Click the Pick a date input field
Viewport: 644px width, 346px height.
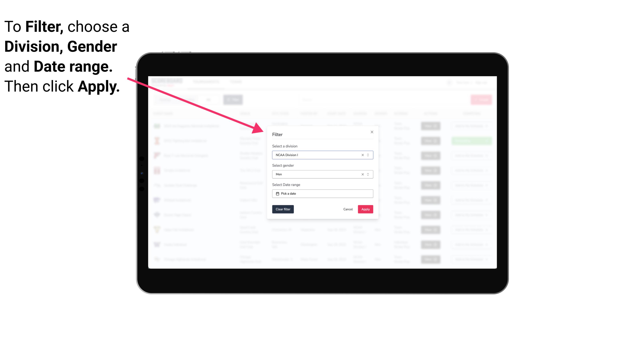click(x=323, y=194)
